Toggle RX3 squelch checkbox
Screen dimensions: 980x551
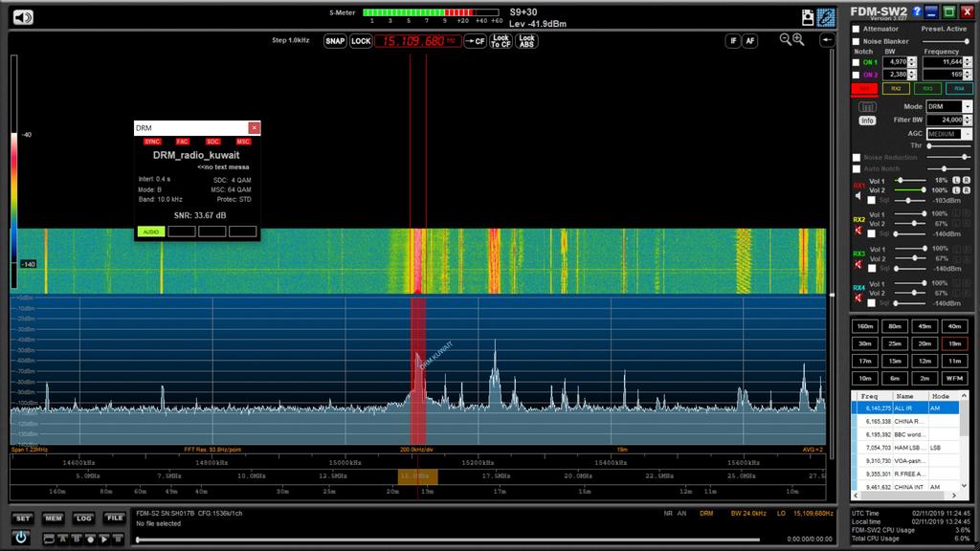[x=872, y=269]
